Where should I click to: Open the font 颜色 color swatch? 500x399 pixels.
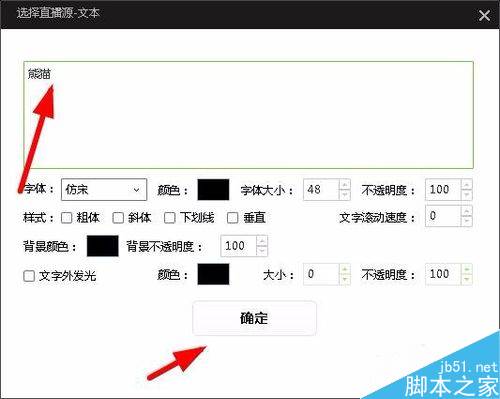coord(213,190)
